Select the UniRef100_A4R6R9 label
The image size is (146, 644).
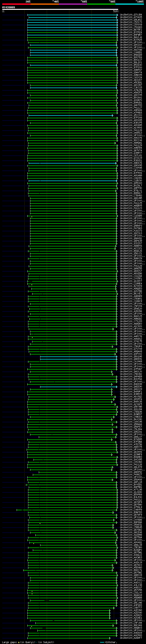(131, 296)
